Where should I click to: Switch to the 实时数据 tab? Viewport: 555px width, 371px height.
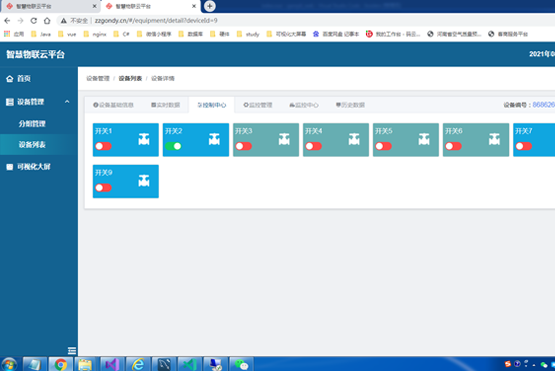pos(166,105)
